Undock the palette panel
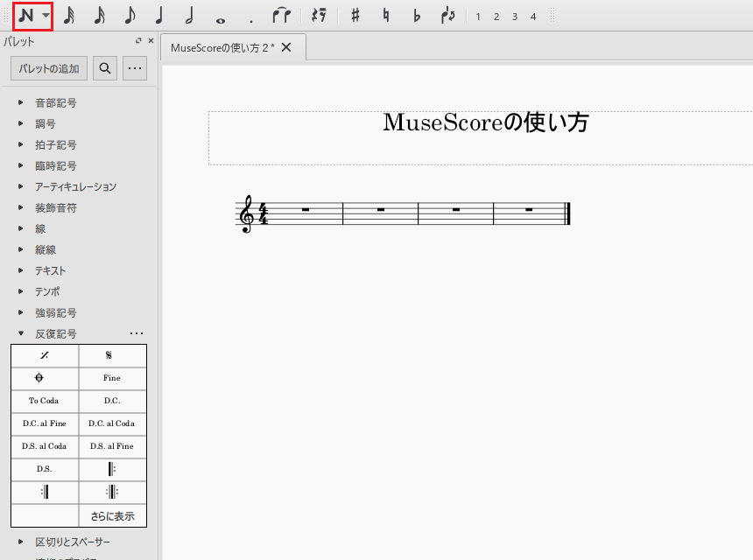 pyautogui.click(x=138, y=41)
